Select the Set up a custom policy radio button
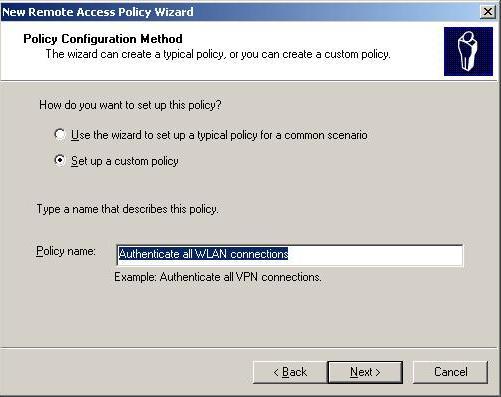 click(x=60, y=161)
